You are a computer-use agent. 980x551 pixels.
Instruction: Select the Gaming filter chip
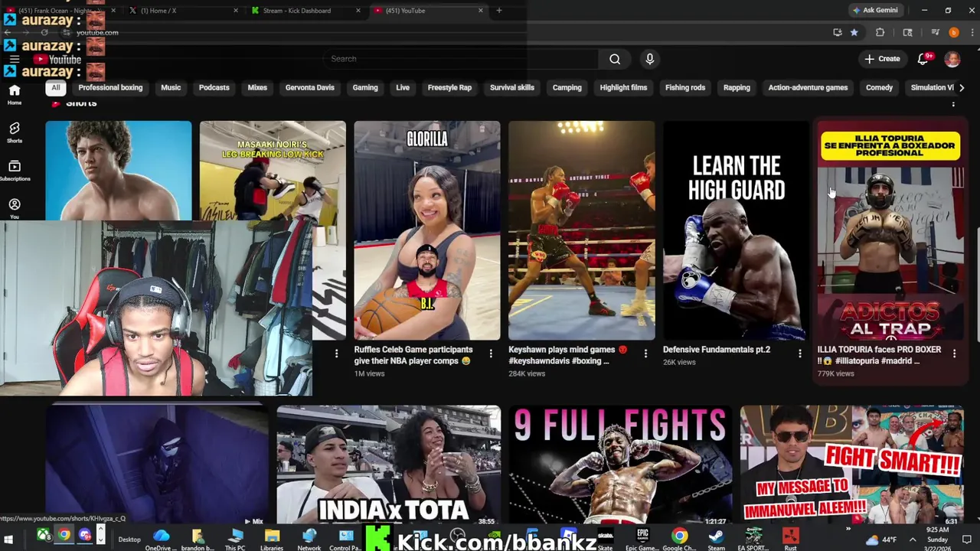coord(365,87)
